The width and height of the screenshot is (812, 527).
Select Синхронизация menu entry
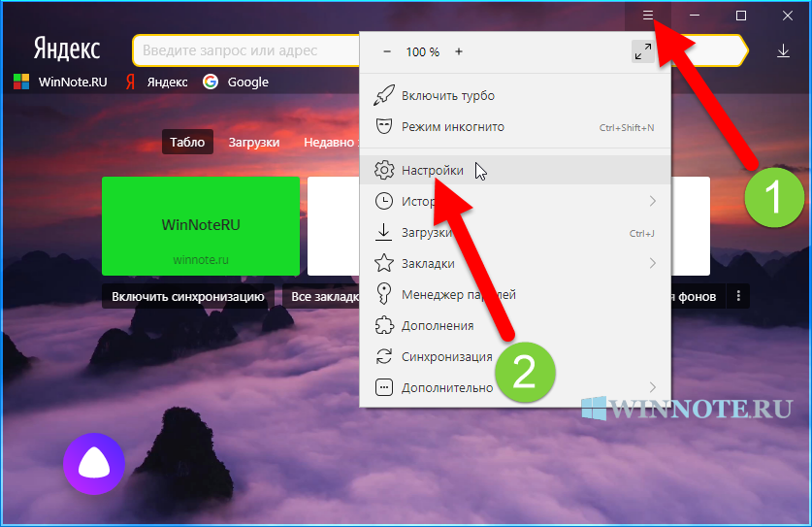515,356
